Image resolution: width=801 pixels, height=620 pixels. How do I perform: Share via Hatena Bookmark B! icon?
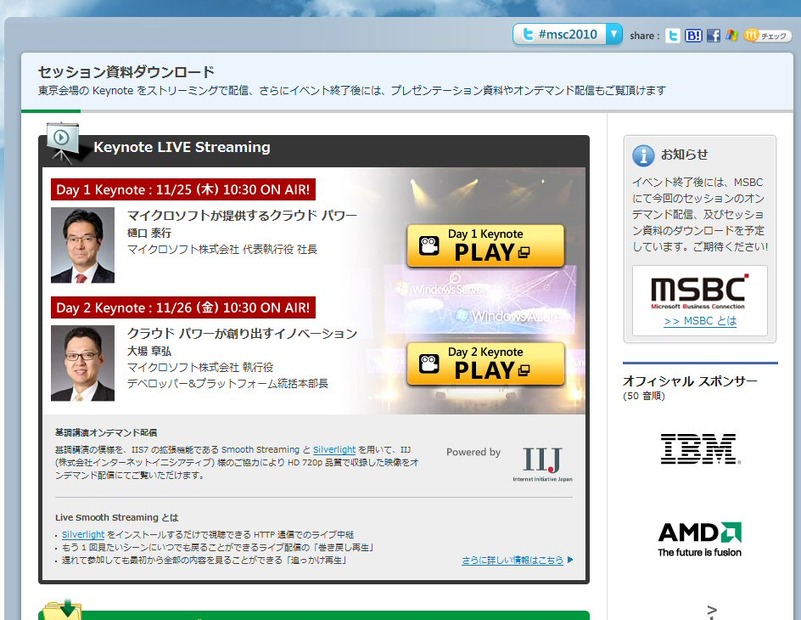pyautogui.click(x=693, y=35)
